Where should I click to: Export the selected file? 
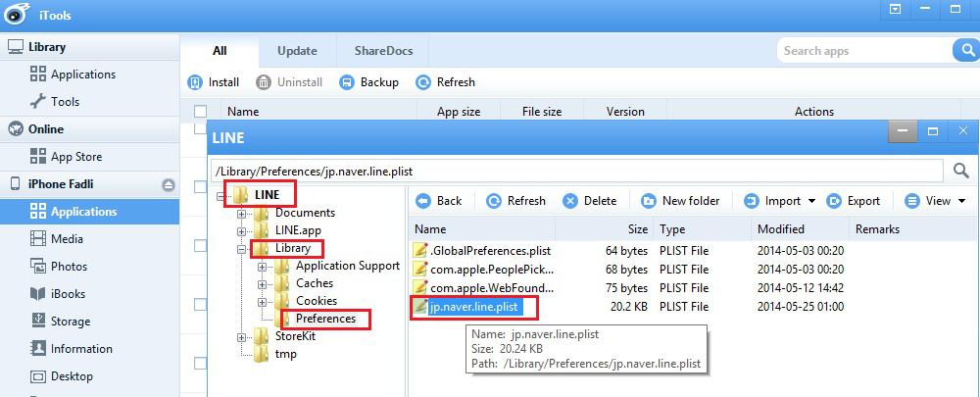point(853,201)
